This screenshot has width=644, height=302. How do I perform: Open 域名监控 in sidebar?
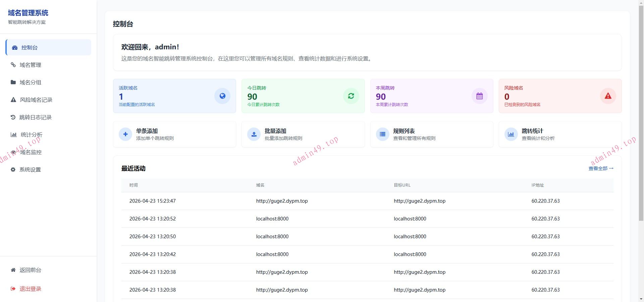click(x=48, y=152)
